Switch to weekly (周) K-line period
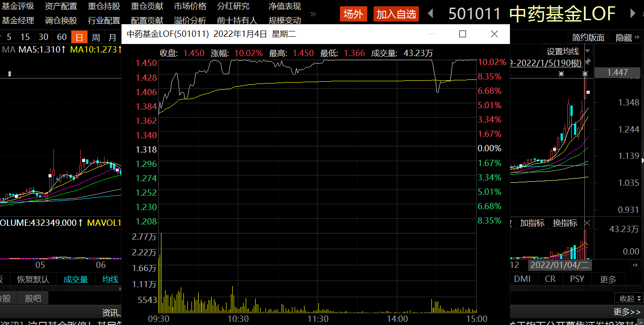Viewport: 644px width, 325px height. [x=96, y=37]
